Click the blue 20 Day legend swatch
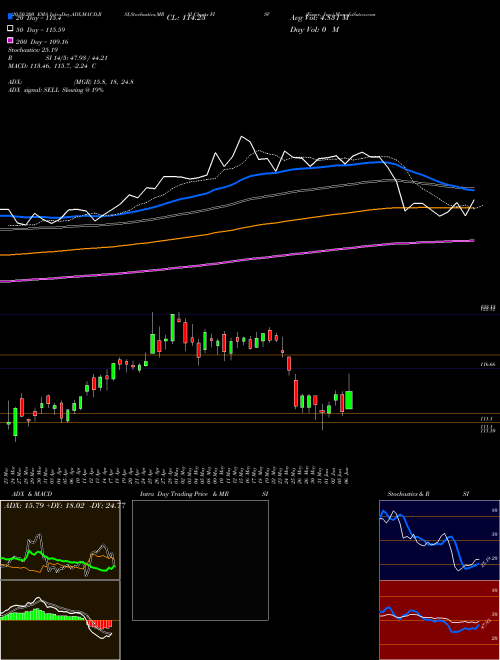 [10, 17]
